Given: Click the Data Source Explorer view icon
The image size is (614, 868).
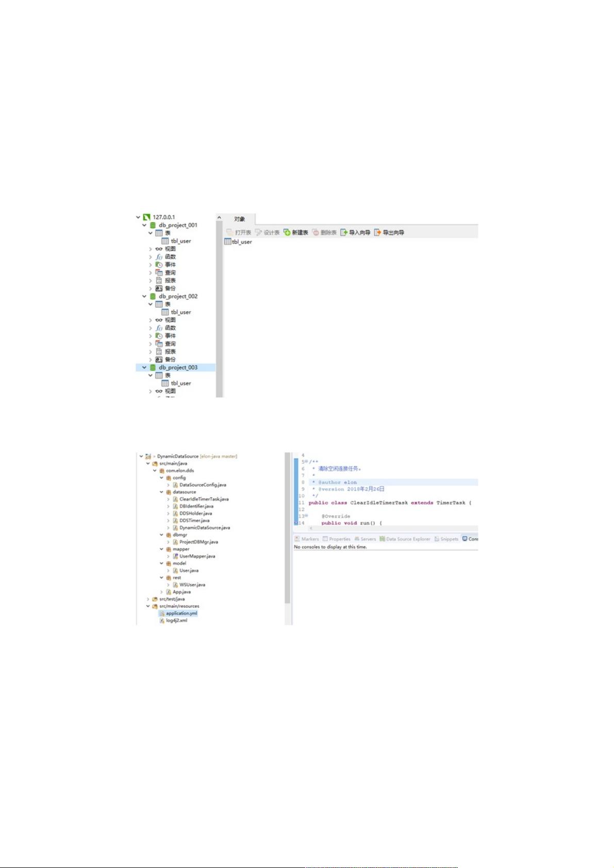Looking at the screenshot, I should pos(383,539).
